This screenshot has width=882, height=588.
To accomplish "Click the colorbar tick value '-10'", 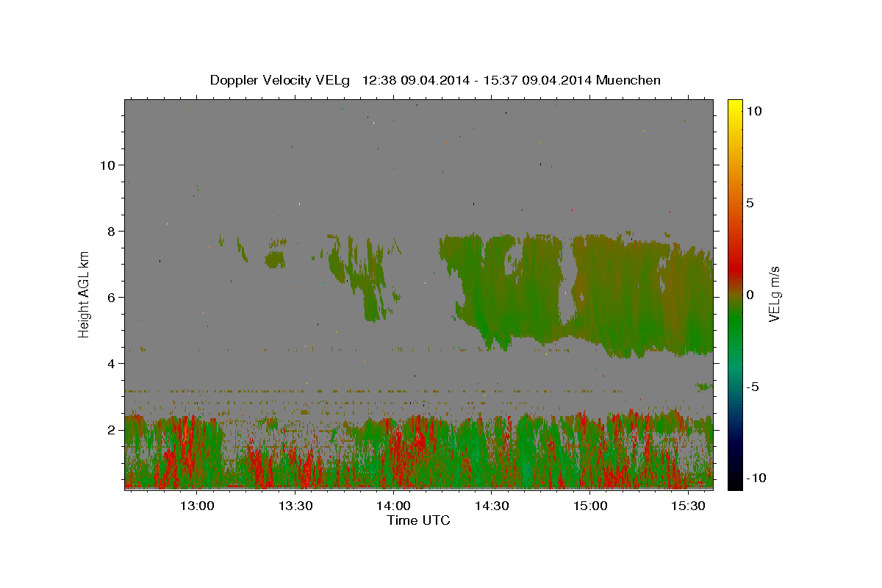I will (756, 478).
